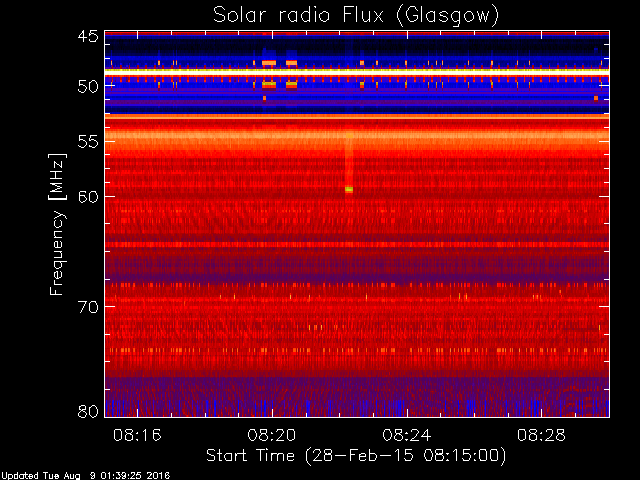640x480 pixels.
Task: Click the 55 MHz frequency tick label
Action: [x=88, y=141]
